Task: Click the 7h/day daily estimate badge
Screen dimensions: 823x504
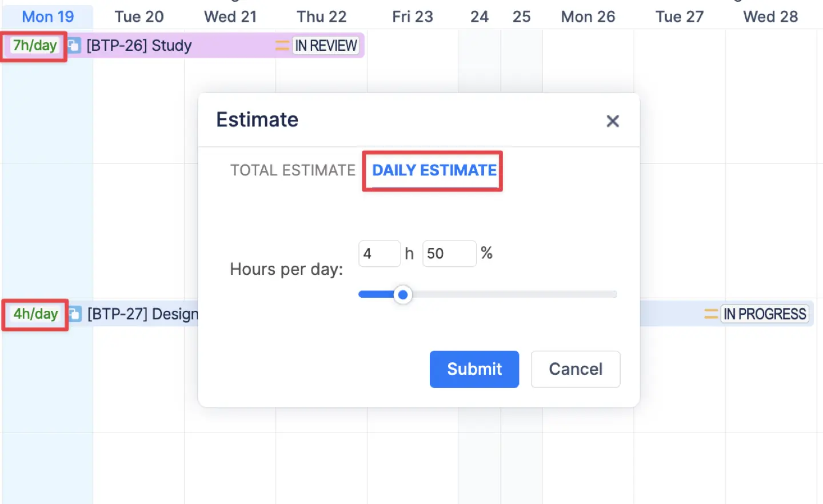Action: (33, 45)
